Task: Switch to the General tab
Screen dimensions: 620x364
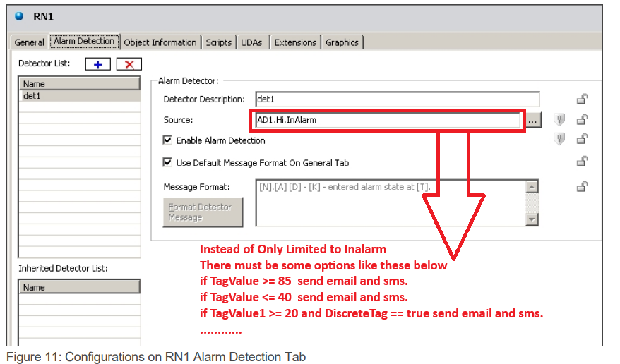Action: 30,42
